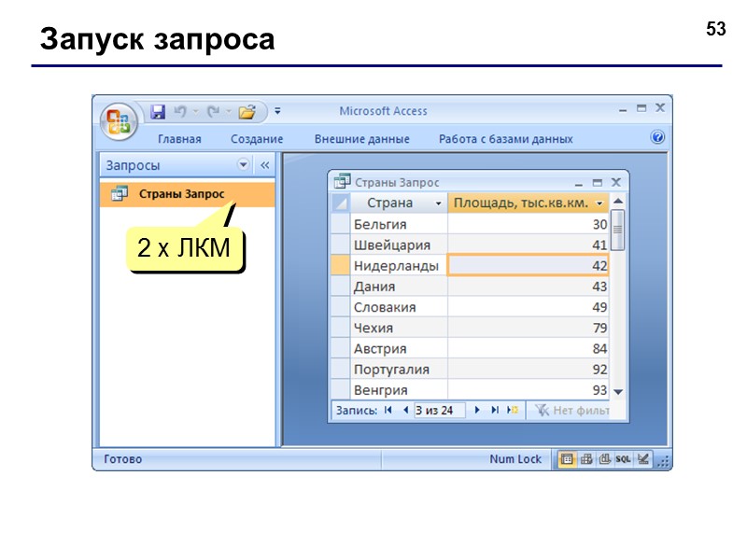
Task: Click the Словакия cell
Action: [399, 307]
